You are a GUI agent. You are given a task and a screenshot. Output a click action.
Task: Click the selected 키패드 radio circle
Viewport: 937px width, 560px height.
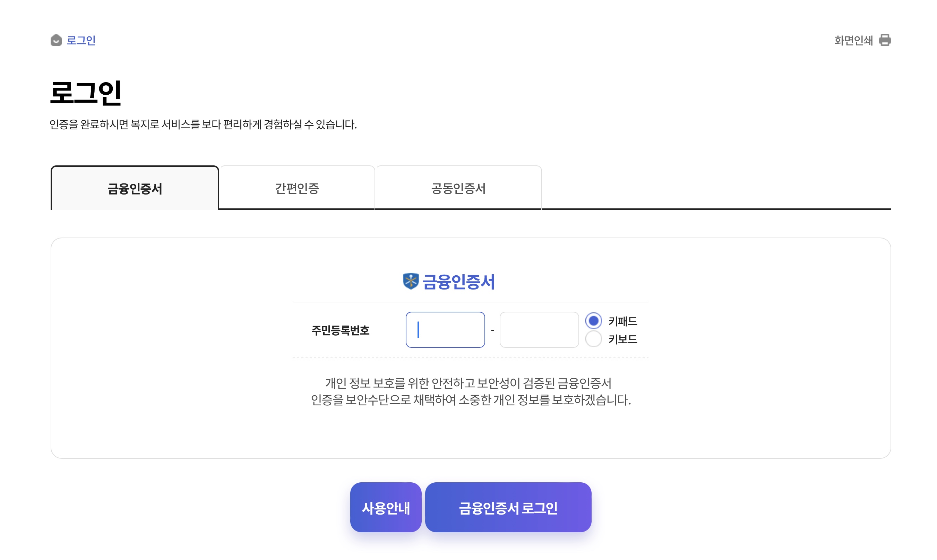594,321
